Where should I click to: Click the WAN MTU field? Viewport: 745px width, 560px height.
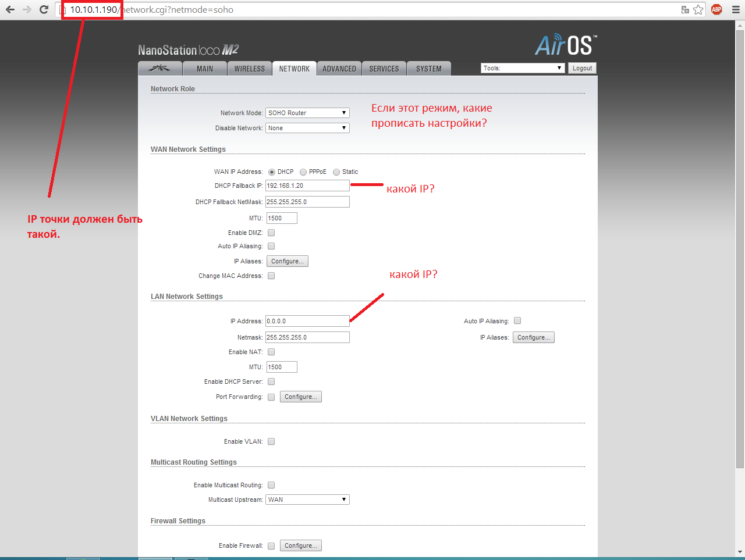282,218
